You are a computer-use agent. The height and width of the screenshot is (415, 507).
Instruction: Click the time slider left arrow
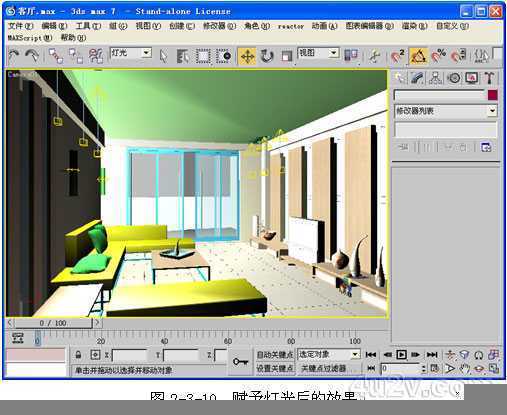click(9, 323)
